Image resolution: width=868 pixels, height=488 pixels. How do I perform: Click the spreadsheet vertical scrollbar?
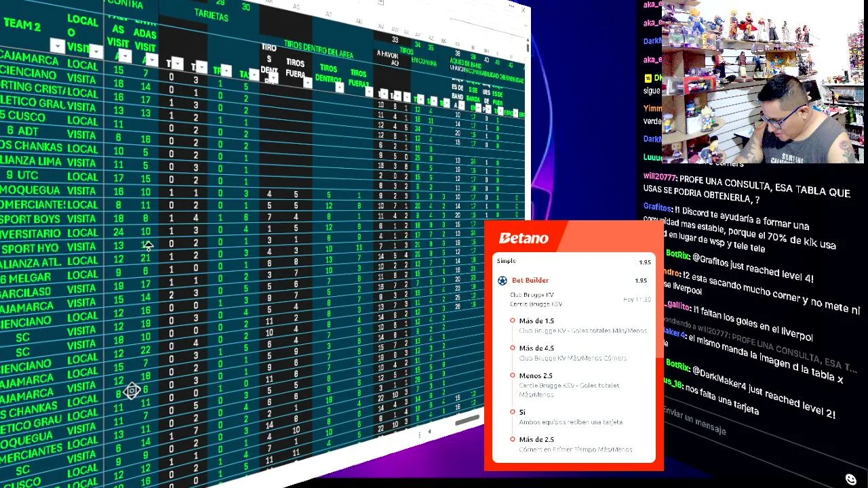528,47
